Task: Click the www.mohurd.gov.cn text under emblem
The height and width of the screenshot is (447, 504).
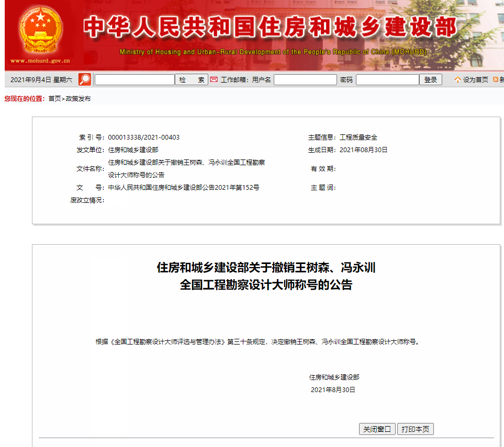Action: click(40, 61)
